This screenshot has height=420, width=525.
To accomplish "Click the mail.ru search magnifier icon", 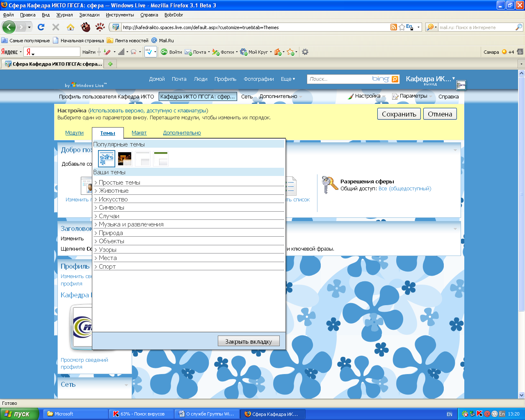I will [x=519, y=27].
